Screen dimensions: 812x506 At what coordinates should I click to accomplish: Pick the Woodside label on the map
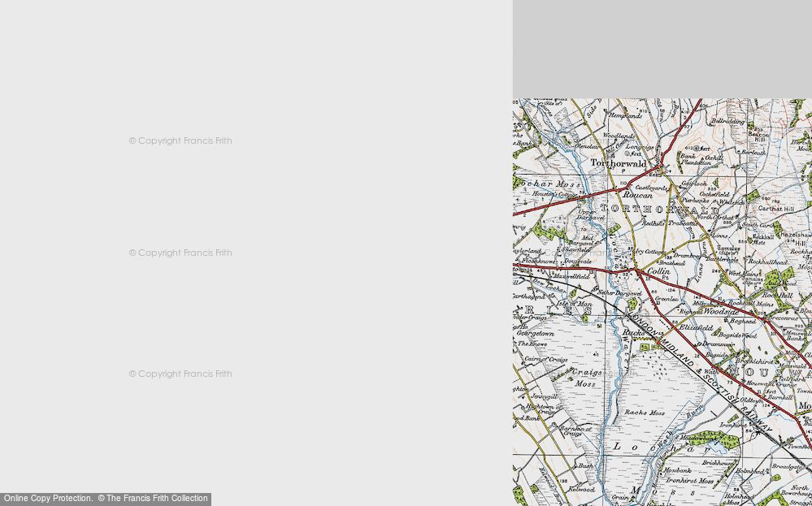click(720, 312)
